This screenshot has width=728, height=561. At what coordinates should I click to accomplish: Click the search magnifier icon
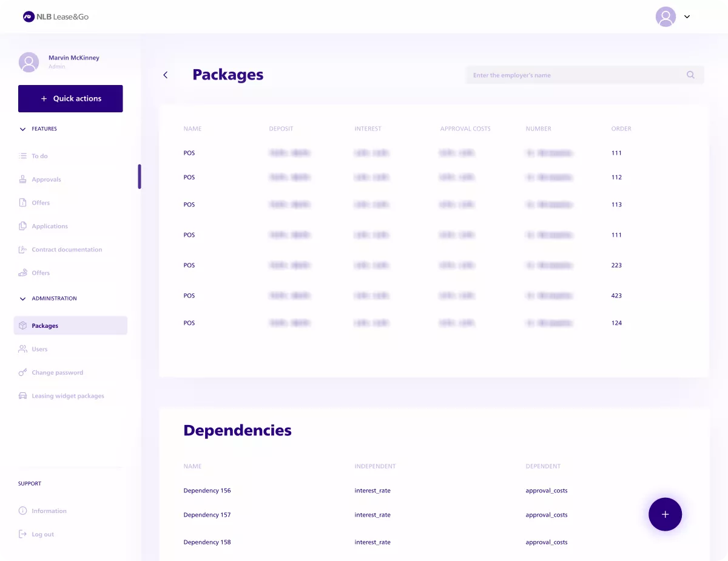coord(690,75)
